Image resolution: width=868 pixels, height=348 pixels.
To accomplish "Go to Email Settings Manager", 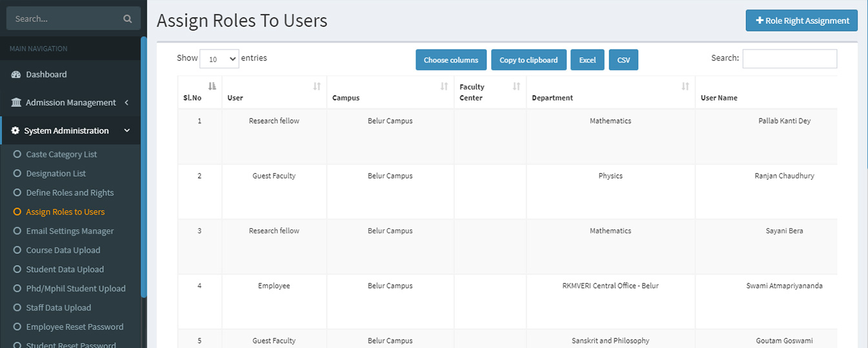I will 70,231.
